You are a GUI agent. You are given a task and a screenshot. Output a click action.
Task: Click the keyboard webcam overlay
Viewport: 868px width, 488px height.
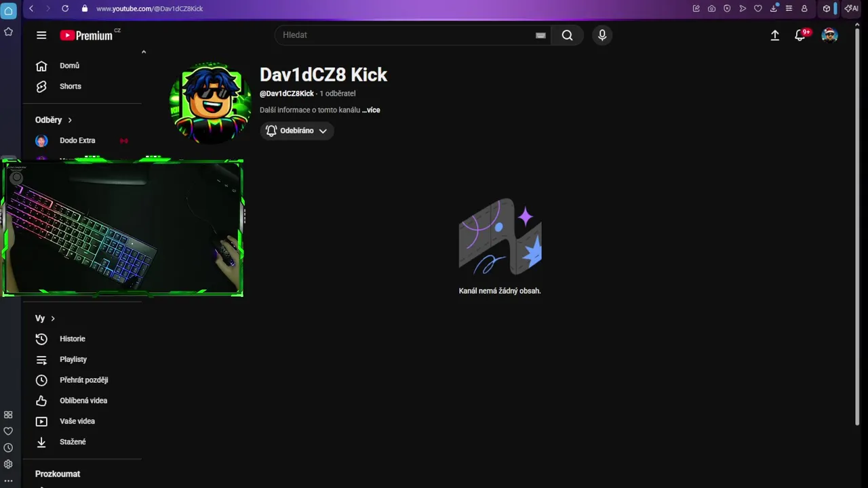(x=123, y=228)
